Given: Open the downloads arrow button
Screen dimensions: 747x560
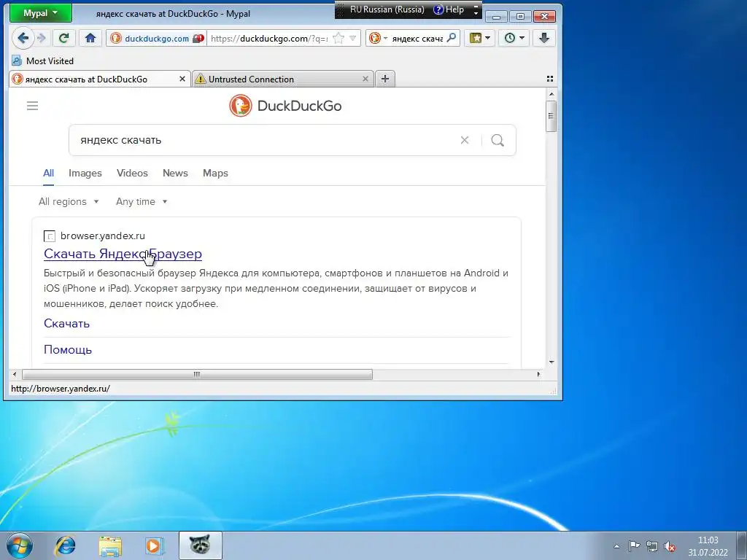Looking at the screenshot, I should (x=544, y=38).
